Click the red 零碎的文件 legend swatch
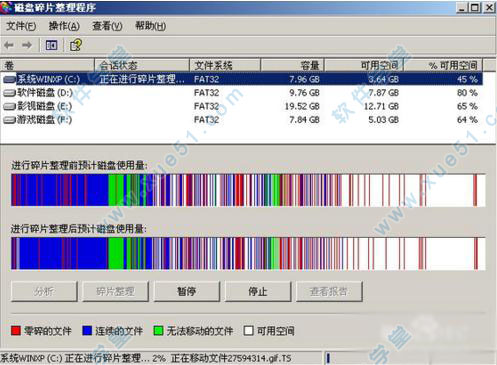497x365 pixels. point(16,331)
